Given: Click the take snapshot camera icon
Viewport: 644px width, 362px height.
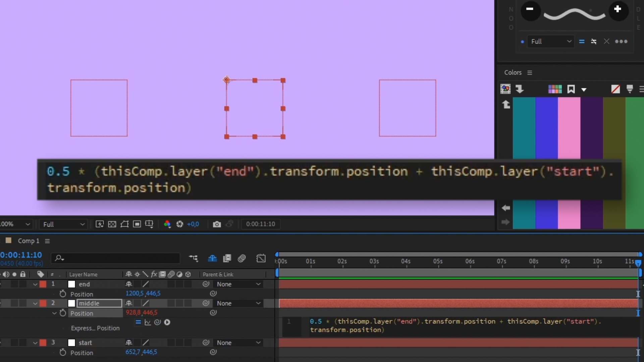Looking at the screenshot, I should pos(217,224).
